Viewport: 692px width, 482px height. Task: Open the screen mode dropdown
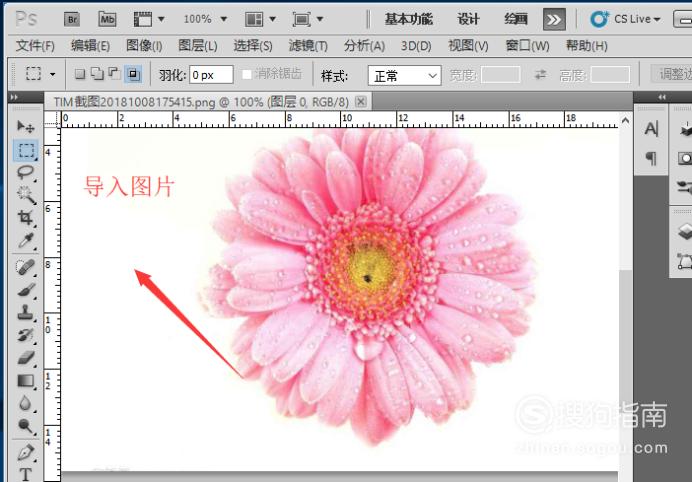click(308, 19)
